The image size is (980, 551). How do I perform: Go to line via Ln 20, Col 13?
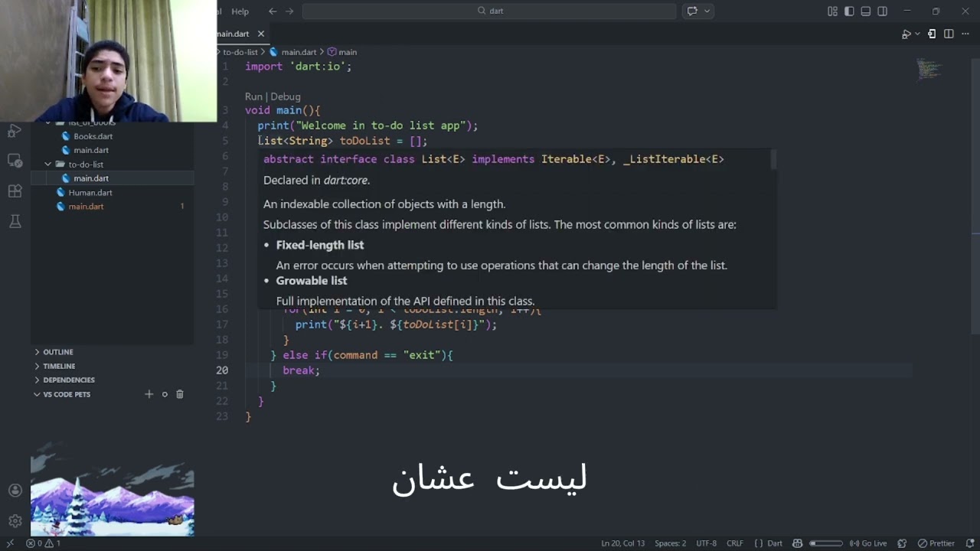point(623,543)
